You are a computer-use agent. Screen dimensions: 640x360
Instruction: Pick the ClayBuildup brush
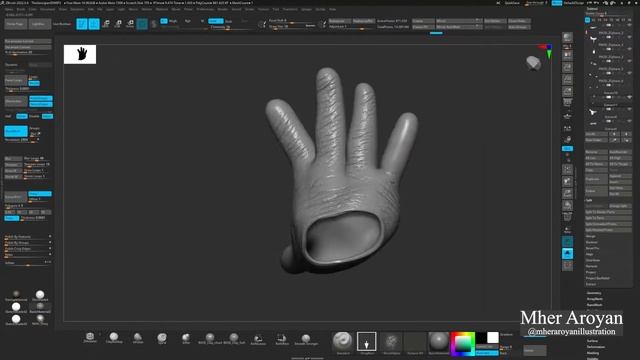[x=114, y=338]
